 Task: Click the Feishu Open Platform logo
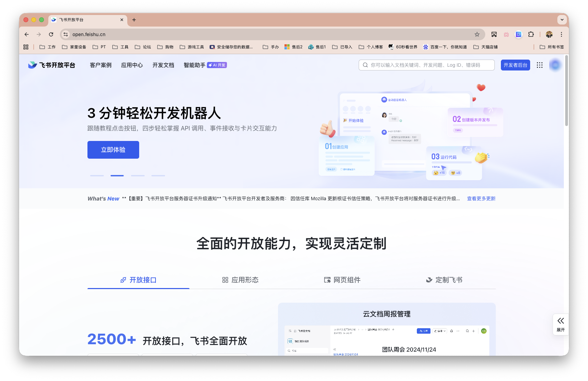pyautogui.click(x=51, y=65)
